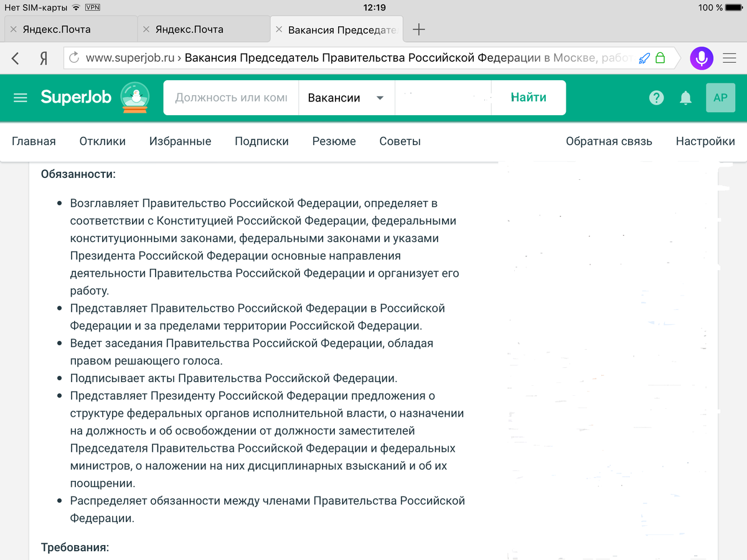
Task: Close the second Яндекс.Почта tab
Action: 146,29
